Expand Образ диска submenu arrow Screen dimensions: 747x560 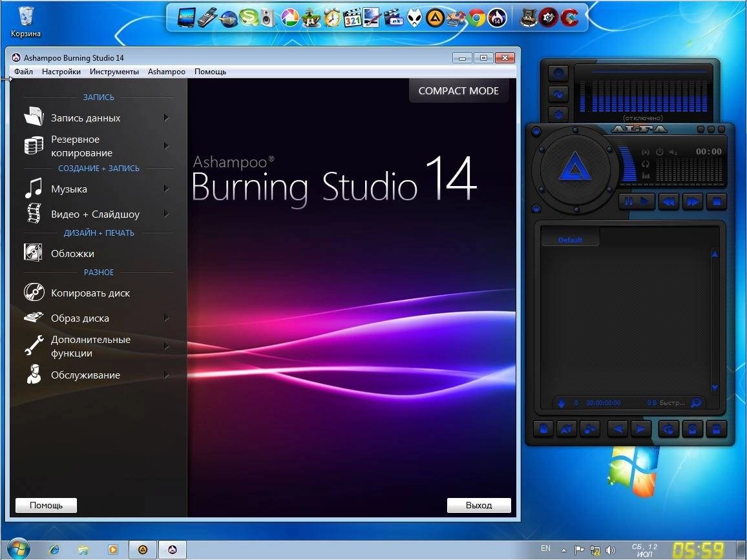point(166,318)
